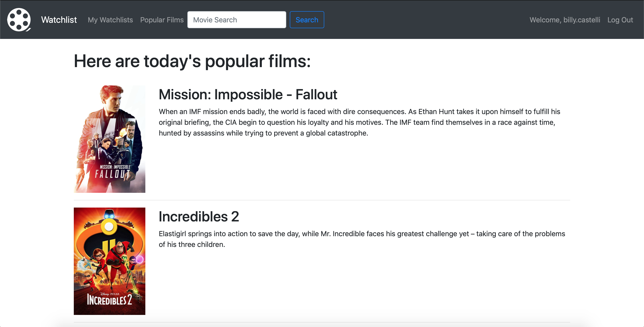Click empty navbar space right of Search
This screenshot has height=327, width=644.
(x=425, y=20)
